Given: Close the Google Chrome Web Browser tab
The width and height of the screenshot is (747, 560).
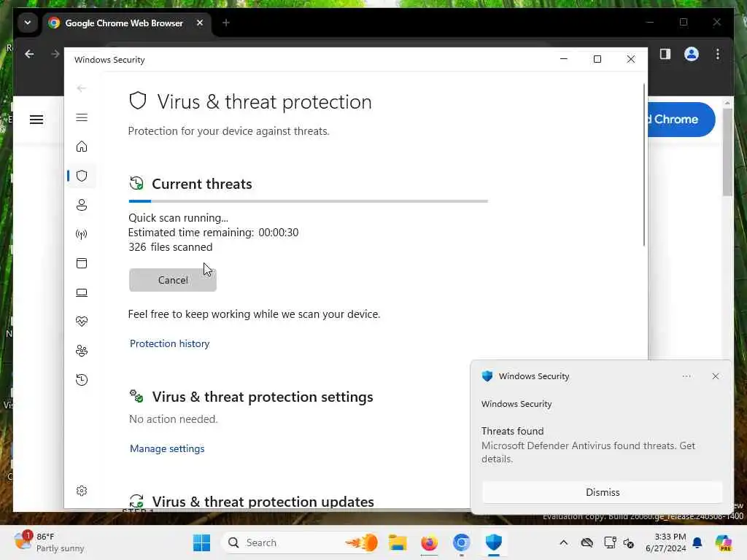Looking at the screenshot, I should coord(200,23).
